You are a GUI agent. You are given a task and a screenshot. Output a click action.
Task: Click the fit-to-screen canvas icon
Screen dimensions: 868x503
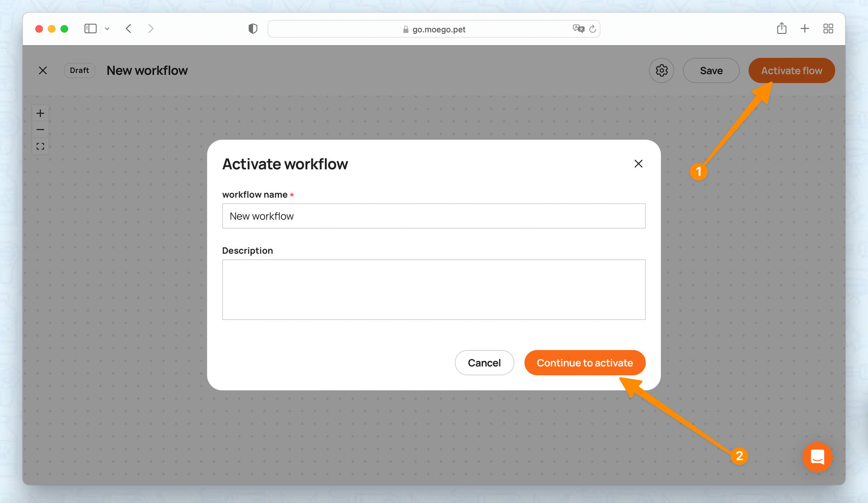click(x=40, y=147)
